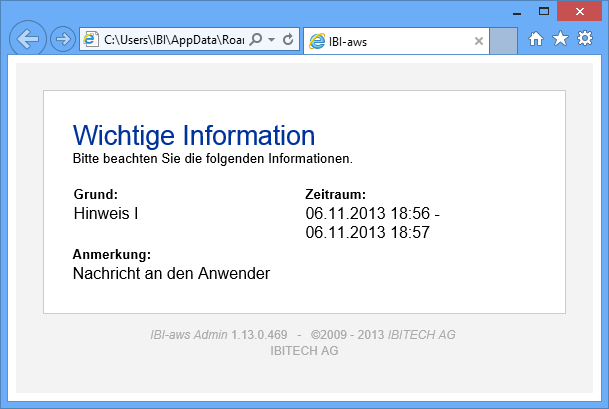Viewport: 609px width, 409px height.
Task: Click the page icon in the address bar
Action: (91, 40)
